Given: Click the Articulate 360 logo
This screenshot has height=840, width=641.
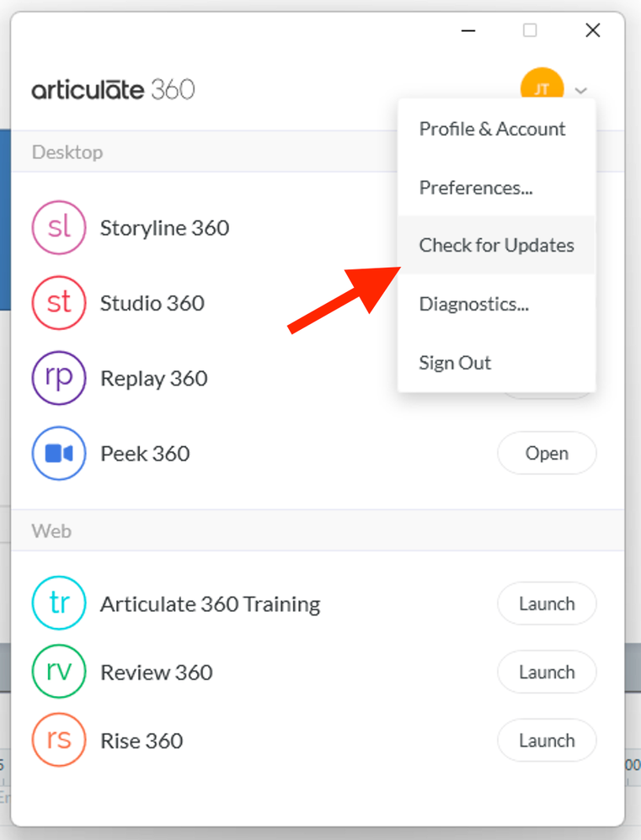Looking at the screenshot, I should [x=113, y=89].
